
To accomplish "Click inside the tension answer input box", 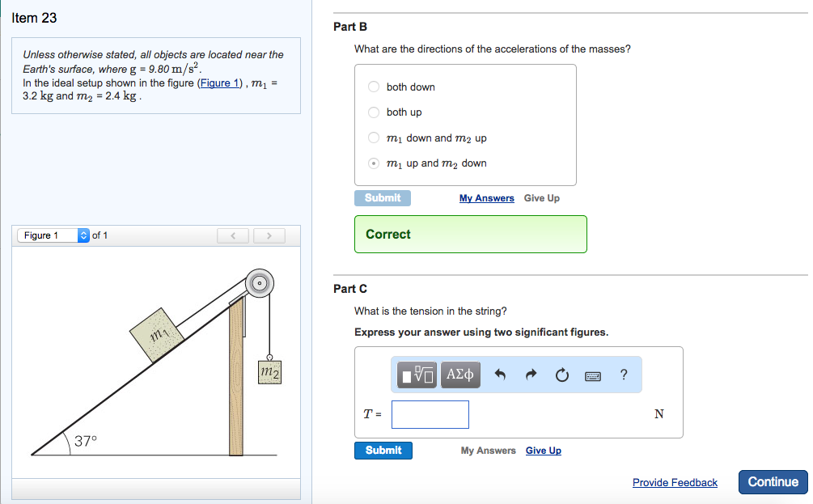I will (430, 413).
